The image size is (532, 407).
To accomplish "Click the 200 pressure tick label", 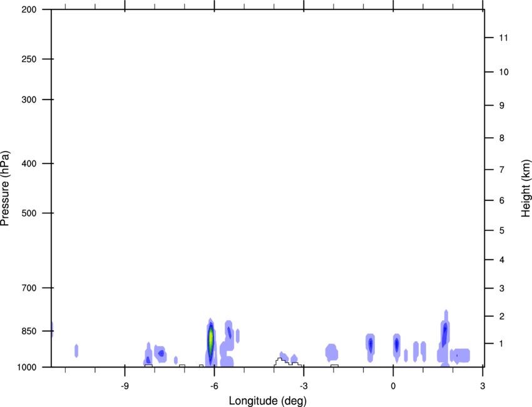I will tap(29, 9).
